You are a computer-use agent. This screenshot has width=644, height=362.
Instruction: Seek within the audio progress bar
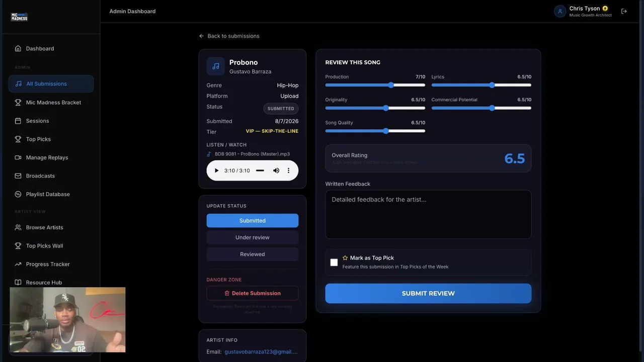[x=260, y=170]
